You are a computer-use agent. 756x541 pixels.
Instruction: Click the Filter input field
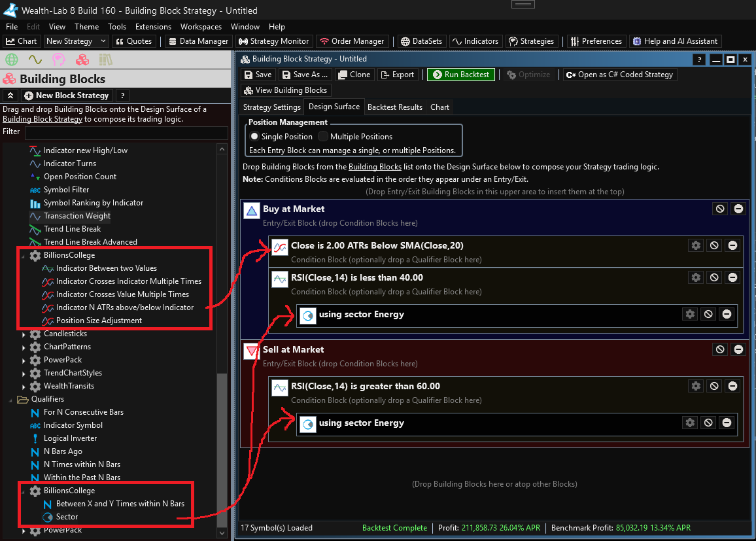pos(126,133)
